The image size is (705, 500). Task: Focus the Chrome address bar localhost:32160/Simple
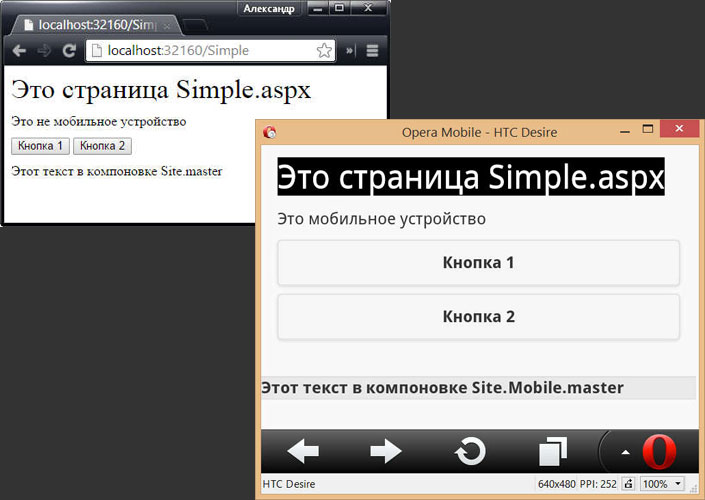(x=210, y=51)
